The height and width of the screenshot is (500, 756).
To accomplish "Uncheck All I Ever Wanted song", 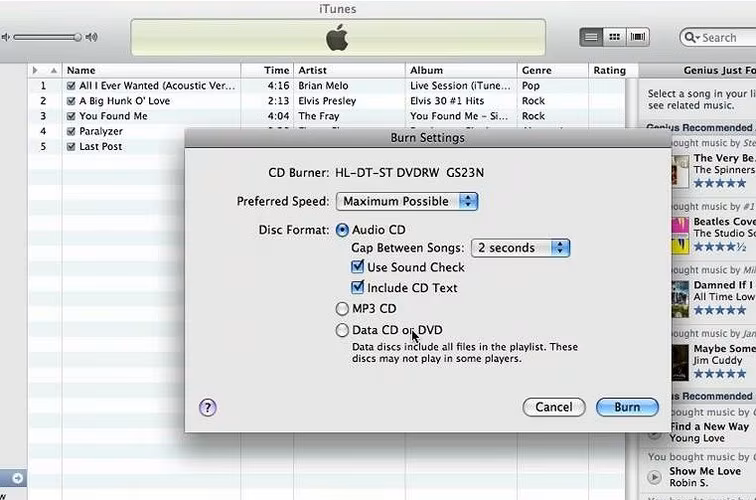I will pyautogui.click(x=71, y=86).
